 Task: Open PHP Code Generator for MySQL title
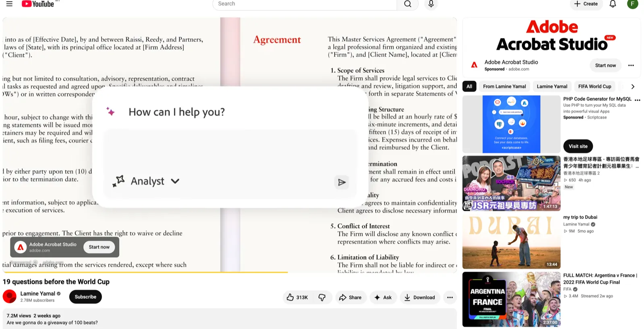click(597, 99)
